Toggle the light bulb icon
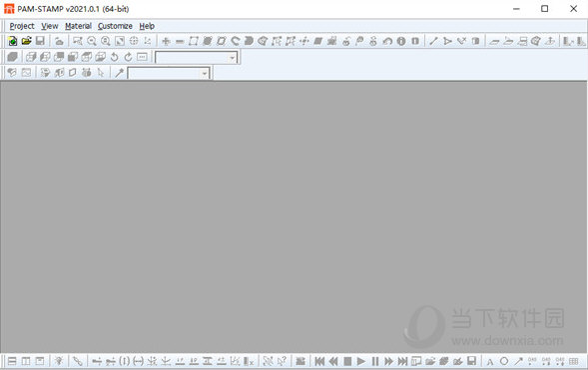This screenshot has width=588, height=370. click(x=59, y=361)
